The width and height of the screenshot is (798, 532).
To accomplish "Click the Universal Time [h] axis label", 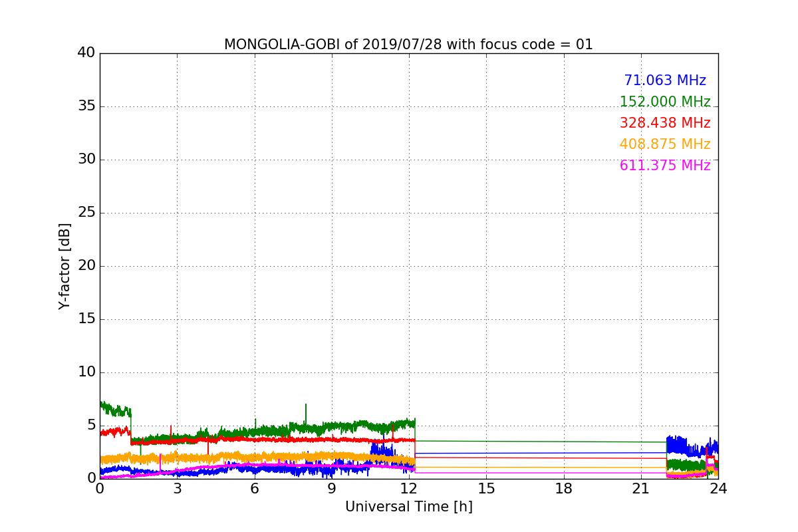I will point(408,507).
